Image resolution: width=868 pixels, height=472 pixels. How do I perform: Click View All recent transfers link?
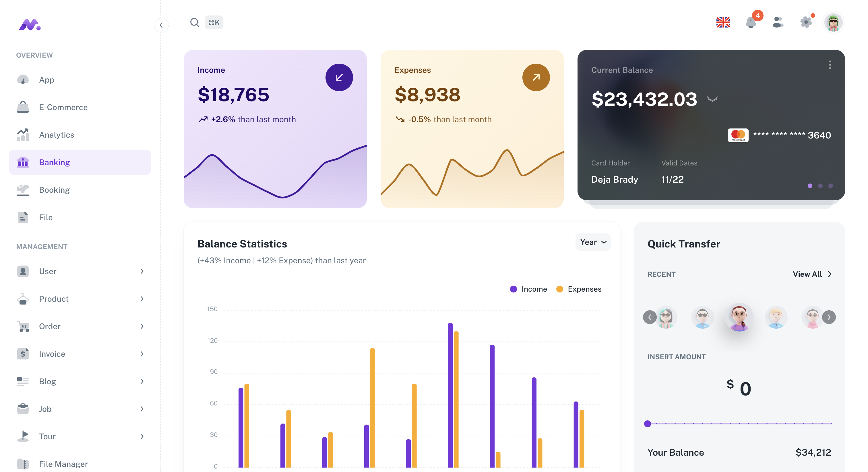[812, 274]
